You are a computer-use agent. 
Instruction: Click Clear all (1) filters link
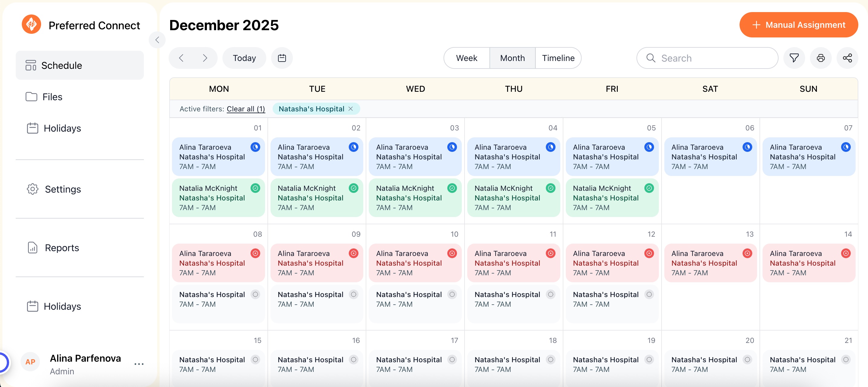246,109
